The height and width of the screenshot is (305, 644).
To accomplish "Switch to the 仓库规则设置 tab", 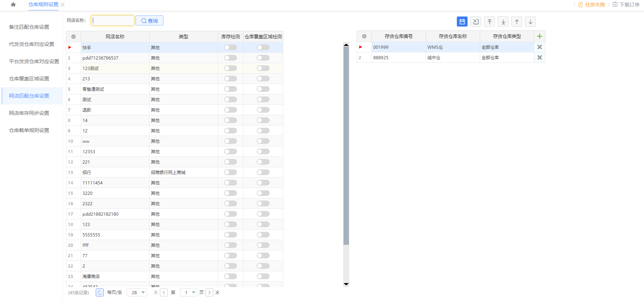I will [43, 5].
